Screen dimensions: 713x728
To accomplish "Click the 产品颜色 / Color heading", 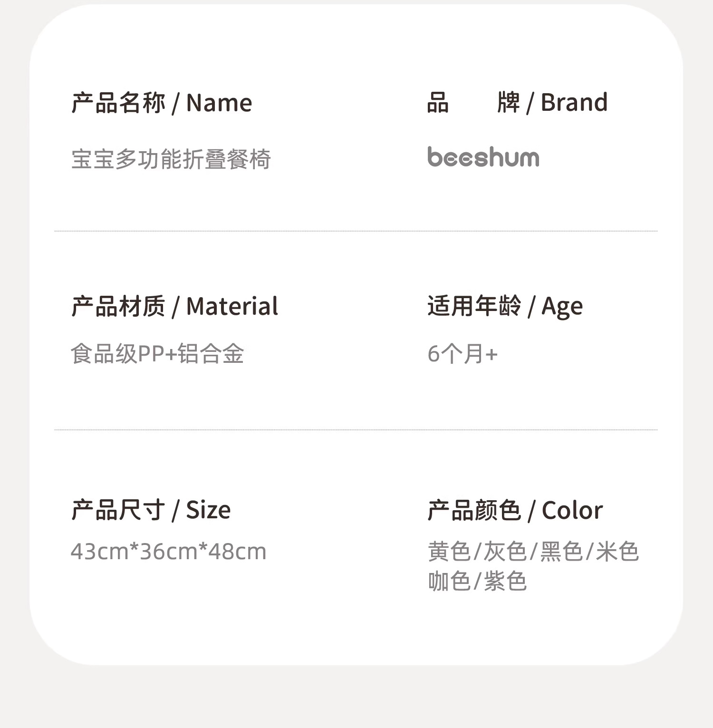I will click(515, 510).
